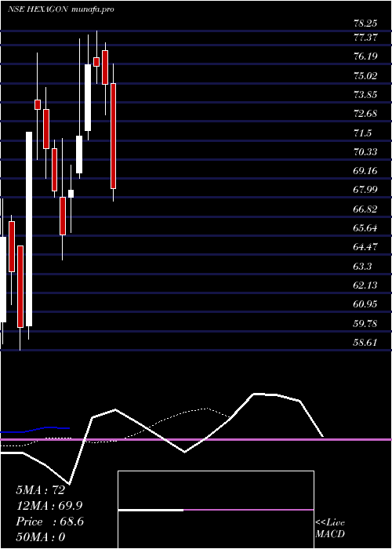Select the 64.47 price level label
The width and height of the screenshot is (392, 549).
tap(365, 247)
